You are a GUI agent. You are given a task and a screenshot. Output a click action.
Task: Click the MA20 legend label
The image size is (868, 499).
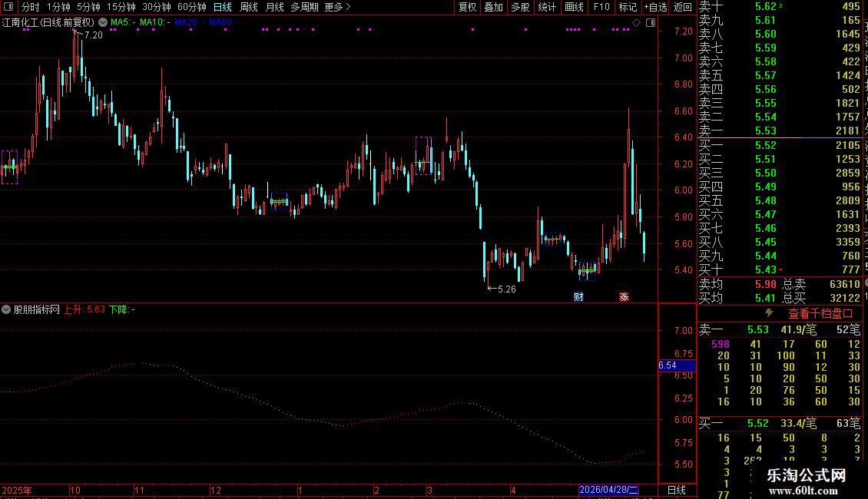[189, 22]
